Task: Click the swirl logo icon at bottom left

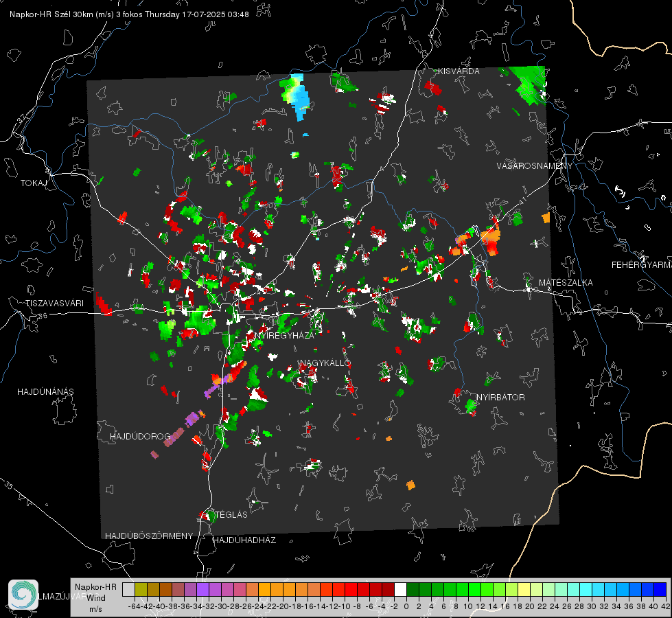Action: click(x=23, y=595)
